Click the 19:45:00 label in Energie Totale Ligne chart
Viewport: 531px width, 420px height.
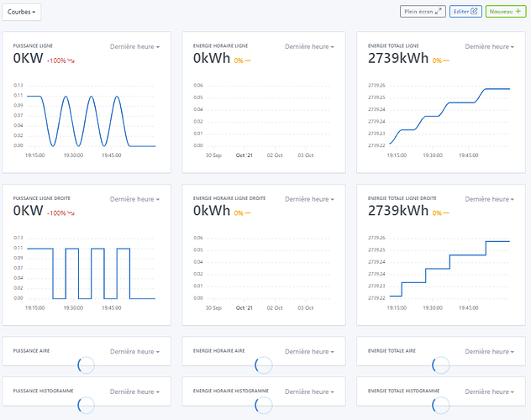click(469, 155)
